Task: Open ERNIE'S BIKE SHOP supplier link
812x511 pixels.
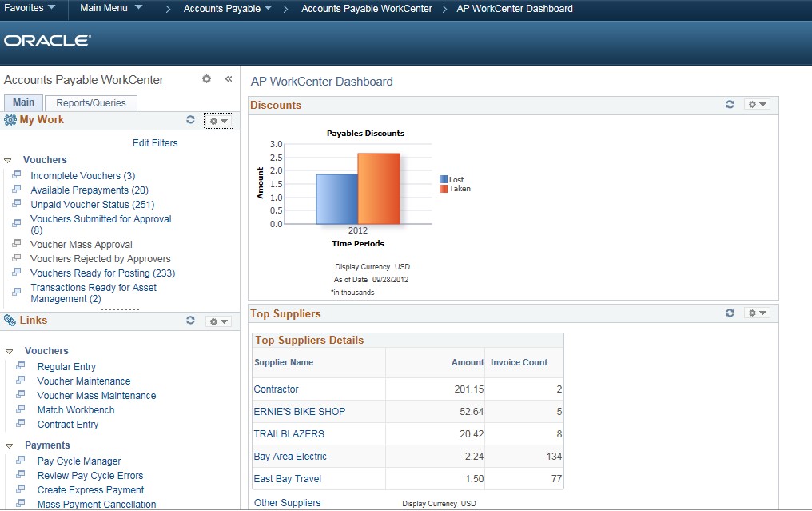Action: (x=300, y=412)
